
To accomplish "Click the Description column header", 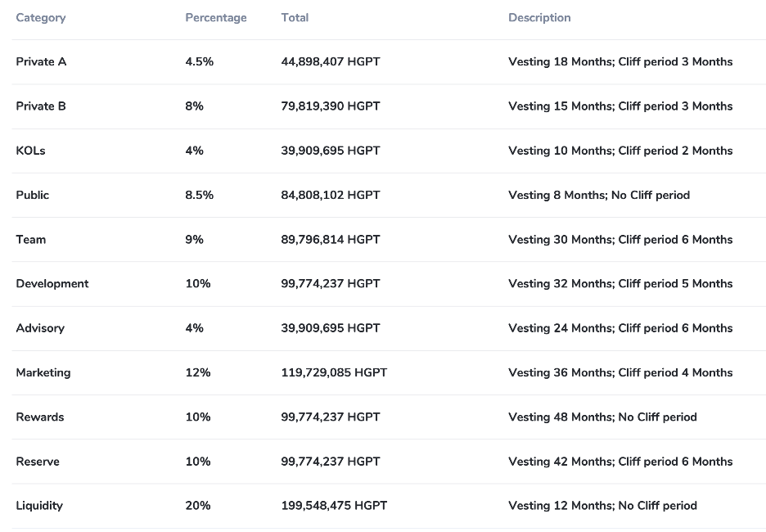I will [539, 17].
